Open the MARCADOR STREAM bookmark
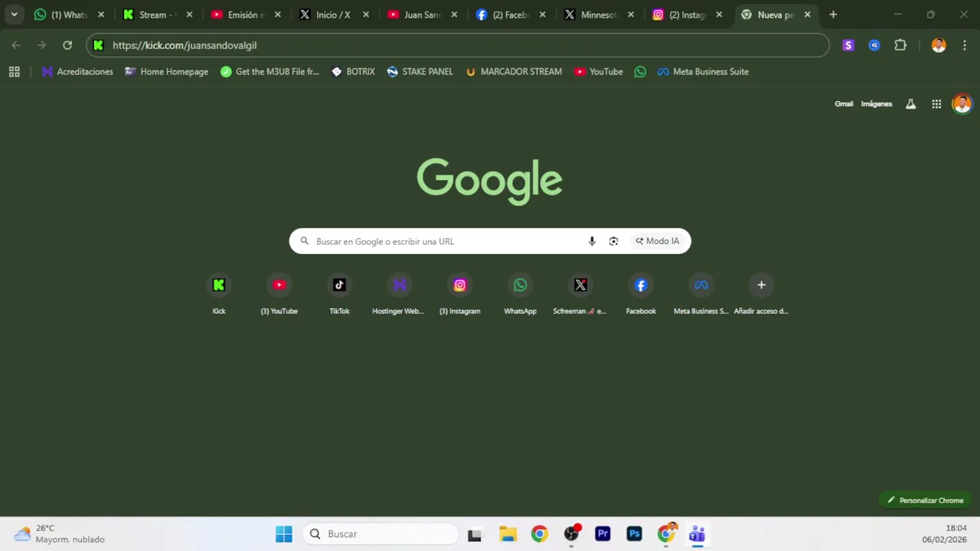 click(514, 71)
